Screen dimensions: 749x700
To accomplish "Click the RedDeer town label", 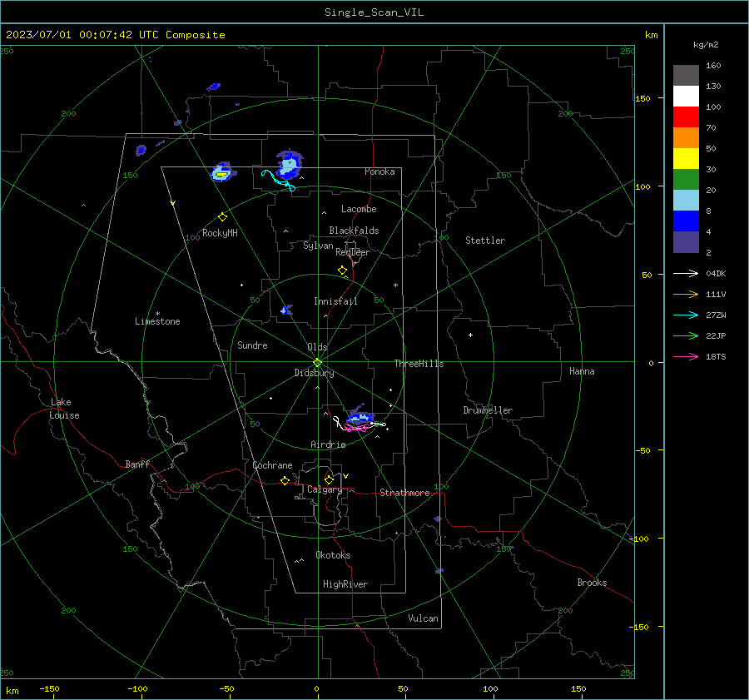I will click(353, 252).
